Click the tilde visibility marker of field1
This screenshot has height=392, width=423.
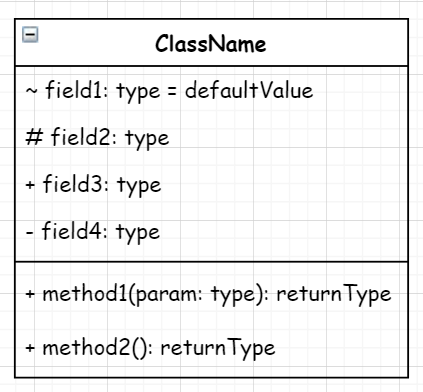(31, 91)
